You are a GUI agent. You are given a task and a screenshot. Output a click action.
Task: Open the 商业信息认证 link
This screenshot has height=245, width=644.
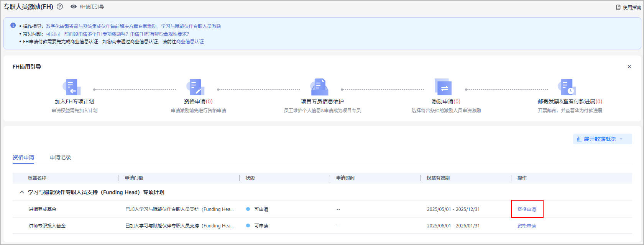pyautogui.click(x=190, y=41)
